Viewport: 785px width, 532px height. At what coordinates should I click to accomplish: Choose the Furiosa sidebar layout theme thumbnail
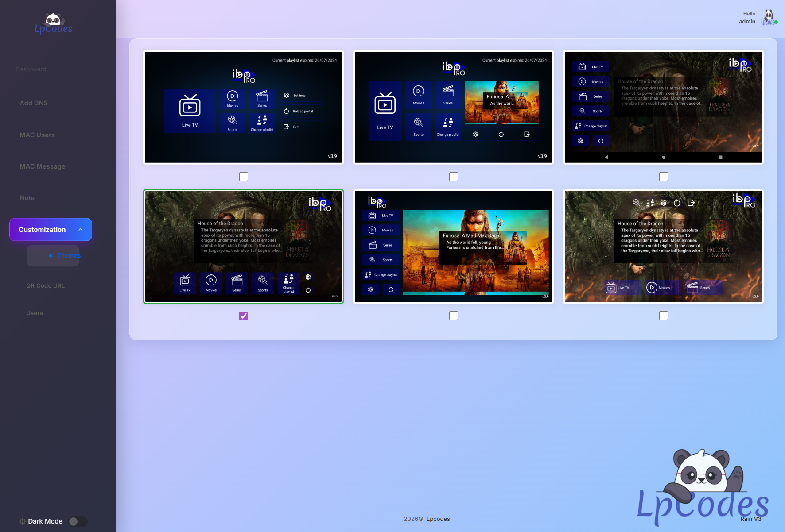pos(454,247)
